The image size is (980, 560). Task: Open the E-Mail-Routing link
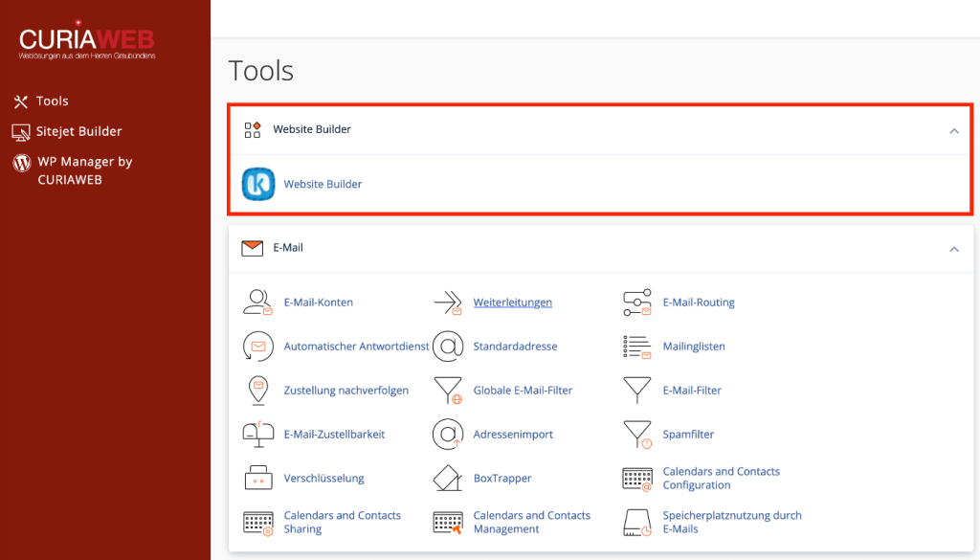699,302
